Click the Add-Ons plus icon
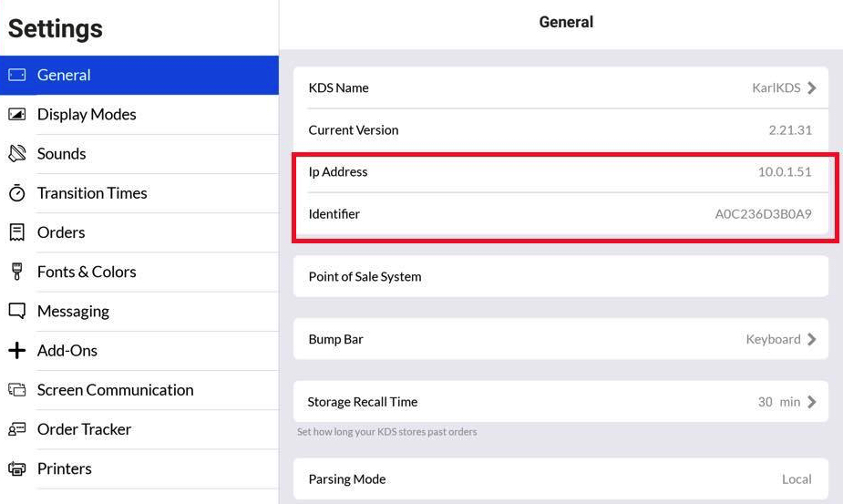The image size is (843, 504). 17,351
